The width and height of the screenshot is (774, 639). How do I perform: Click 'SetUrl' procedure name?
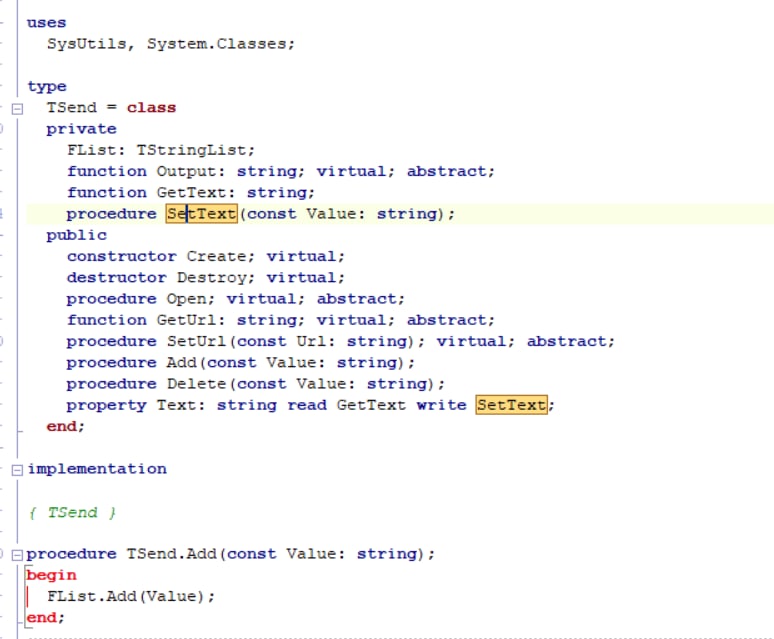[196, 341]
